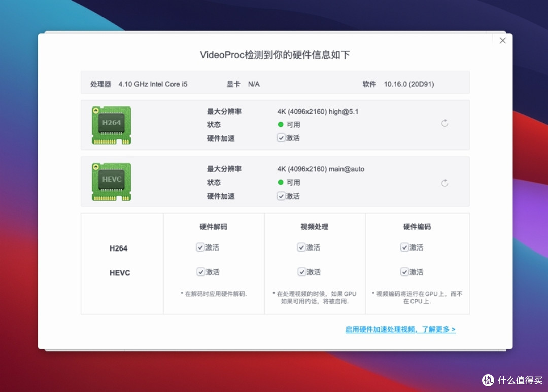Click the 软件 label
The width and height of the screenshot is (548, 392).
(369, 84)
